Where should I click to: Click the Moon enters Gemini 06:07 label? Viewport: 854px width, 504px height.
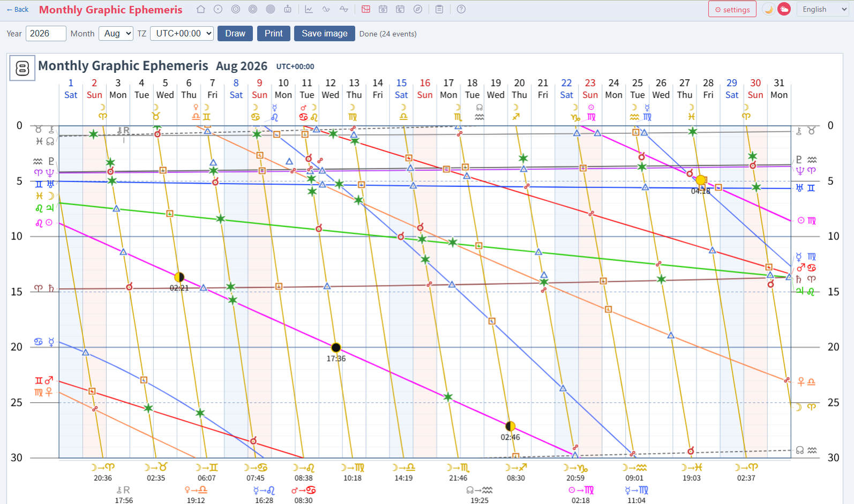(x=207, y=472)
